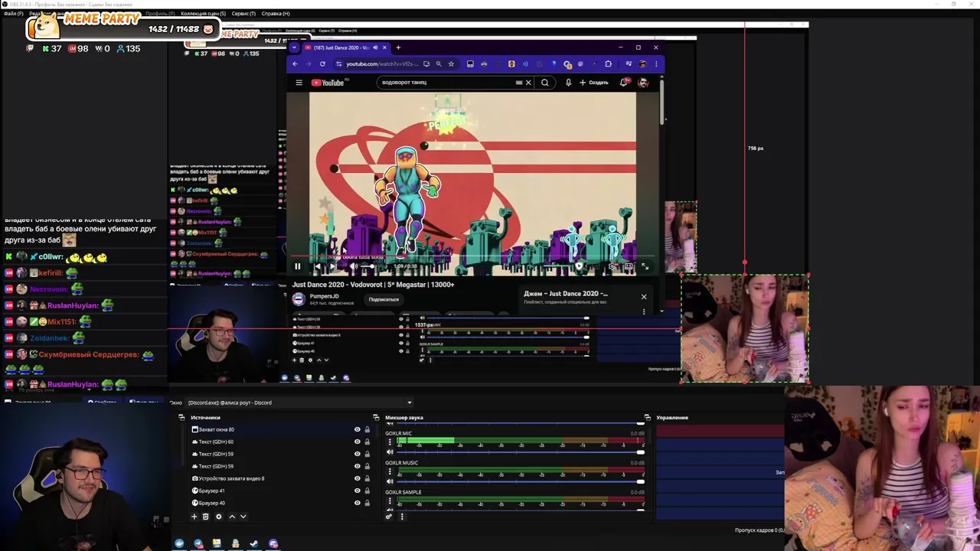Viewport: 980px width, 551px height.
Task: Move selected source up
Action: click(232, 517)
